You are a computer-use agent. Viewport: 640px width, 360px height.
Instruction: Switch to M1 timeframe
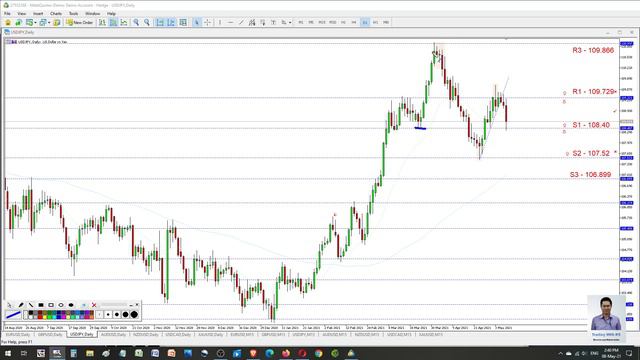click(300, 22)
